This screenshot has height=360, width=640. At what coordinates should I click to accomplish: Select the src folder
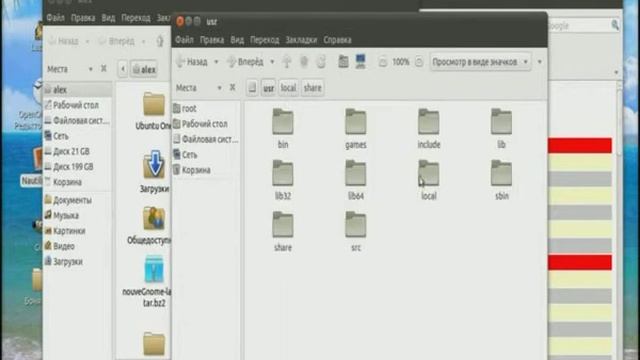point(356,224)
